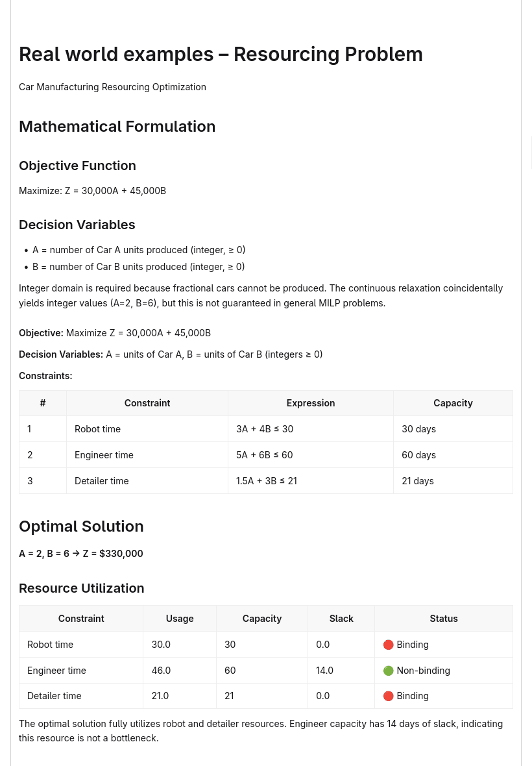Image resolution: width=532 pixels, height=766 pixels.
Task: Click the Usage column header
Action: (x=180, y=619)
